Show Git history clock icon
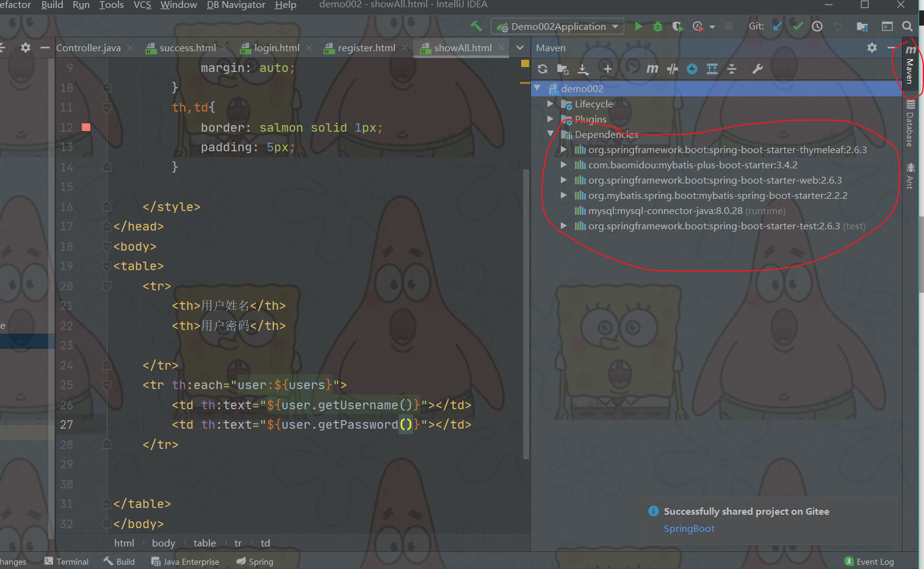Screen dimensions: 924x569 817,26
